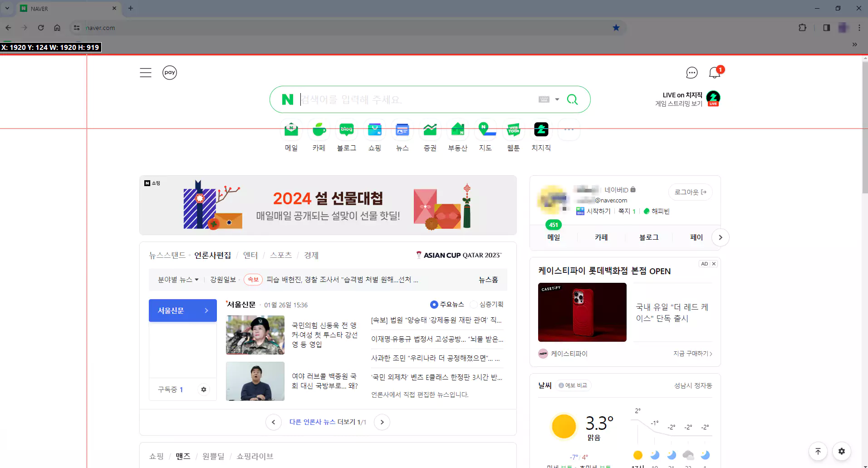Show more services with the three-dot icon
Viewport: 868px width, 468px height.
click(569, 129)
